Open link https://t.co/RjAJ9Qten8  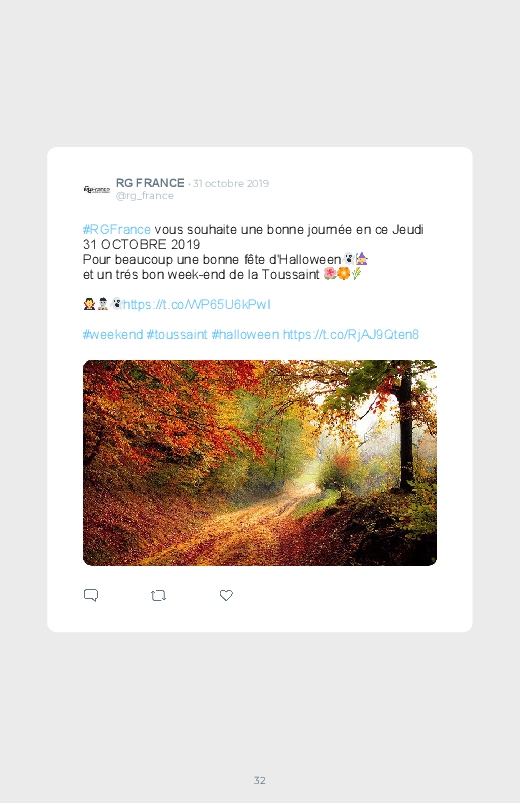coord(351,334)
